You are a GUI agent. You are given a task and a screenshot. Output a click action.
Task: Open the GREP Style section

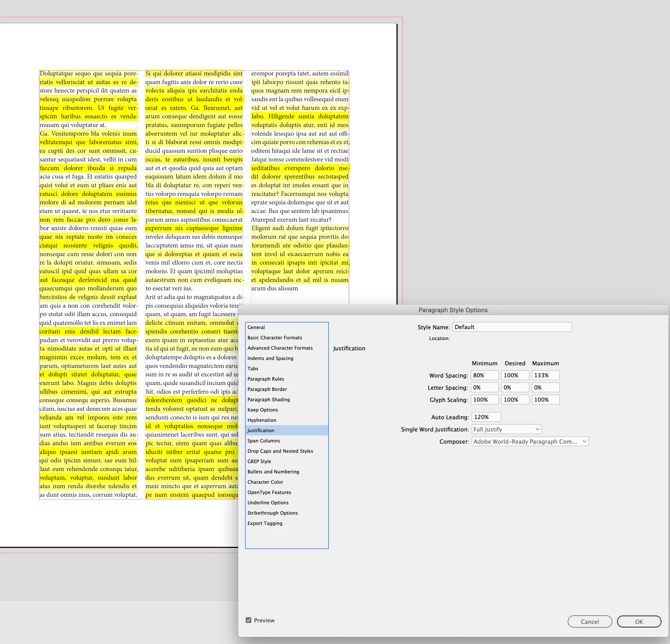tap(259, 461)
